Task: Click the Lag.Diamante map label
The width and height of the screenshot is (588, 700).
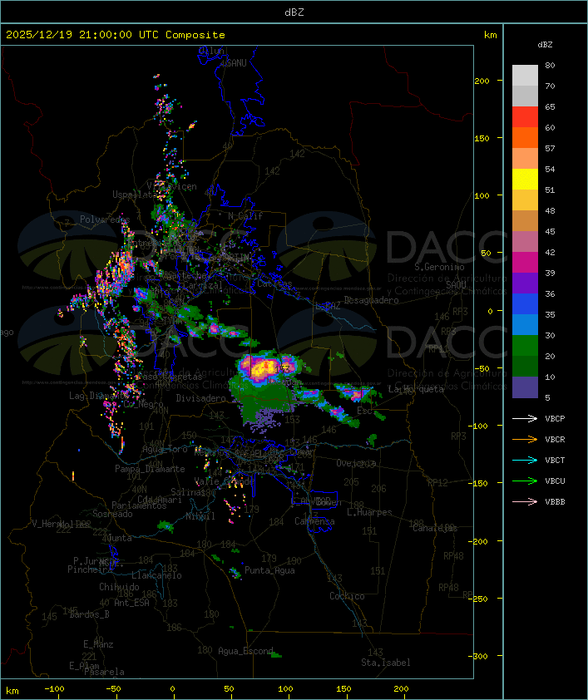Action: 99,396
